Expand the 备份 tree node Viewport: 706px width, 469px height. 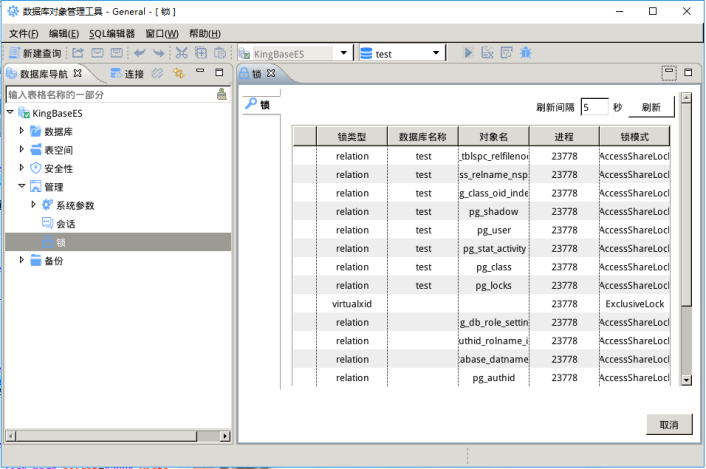[21, 260]
